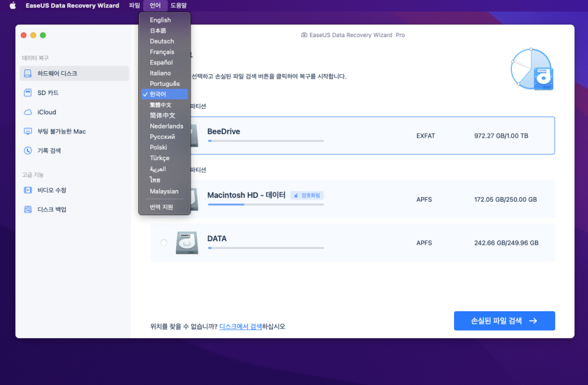Select checked 한국어 language option
Screen dimensions: 588x385
pos(164,94)
